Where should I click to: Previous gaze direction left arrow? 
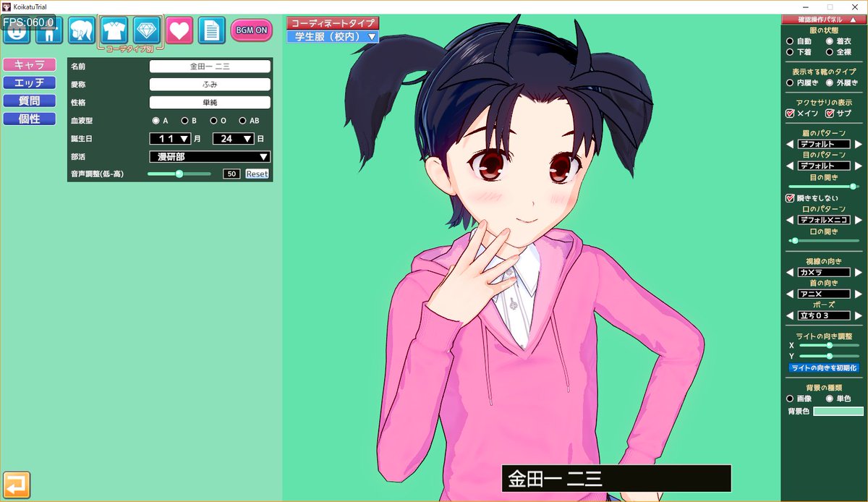pos(791,273)
